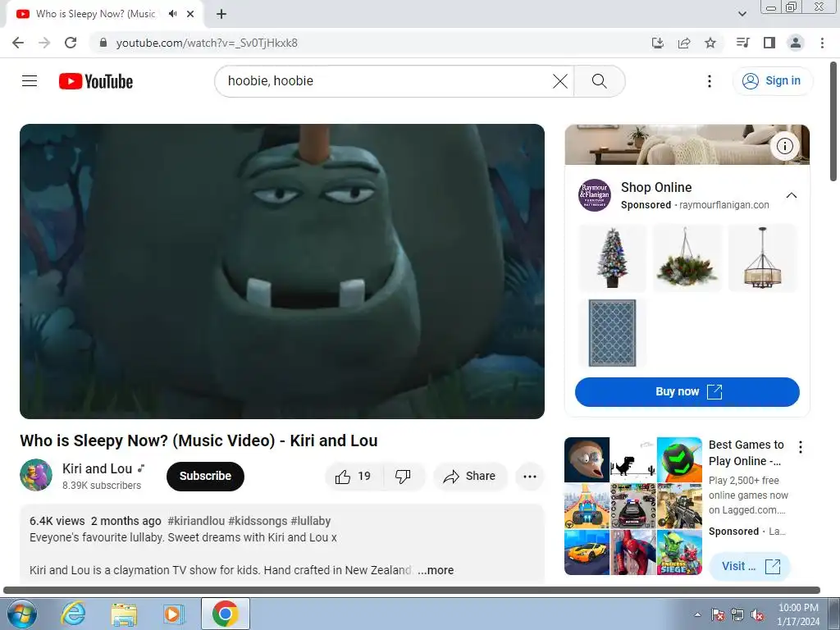Open Chrome media controls icon
This screenshot has width=840, height=630.
(x=742, y=43)
